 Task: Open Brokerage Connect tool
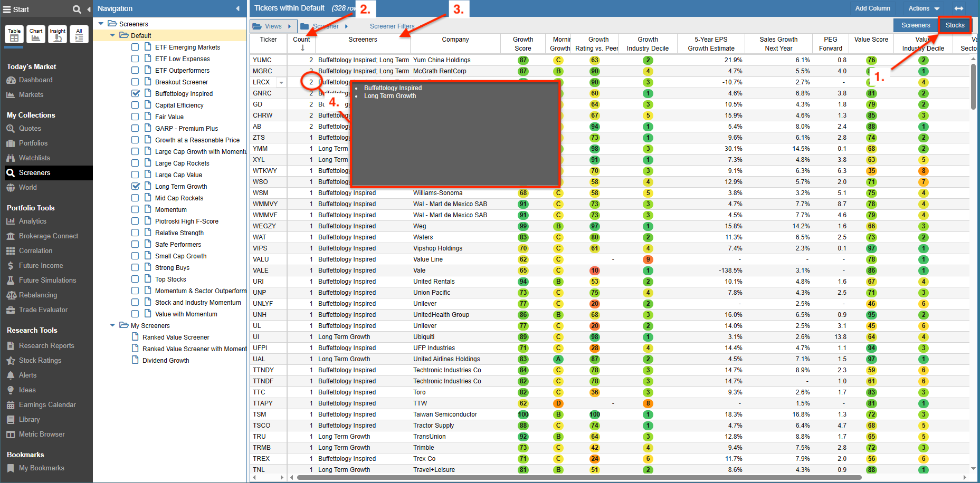coord(48,236)
